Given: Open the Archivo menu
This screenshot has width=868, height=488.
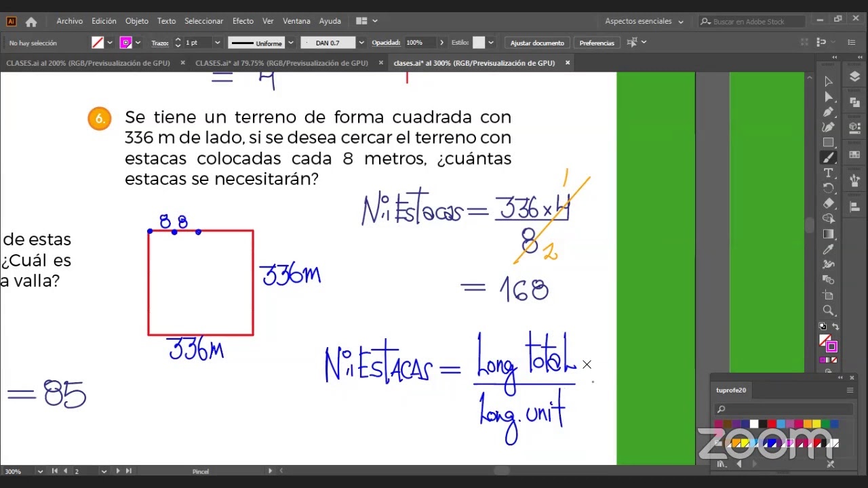Looking at the screenshot, I should 70,21.
